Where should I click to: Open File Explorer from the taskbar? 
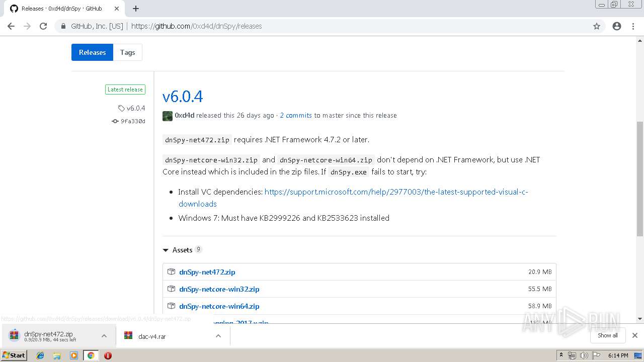pyautogui.click(x=57, y=355)
